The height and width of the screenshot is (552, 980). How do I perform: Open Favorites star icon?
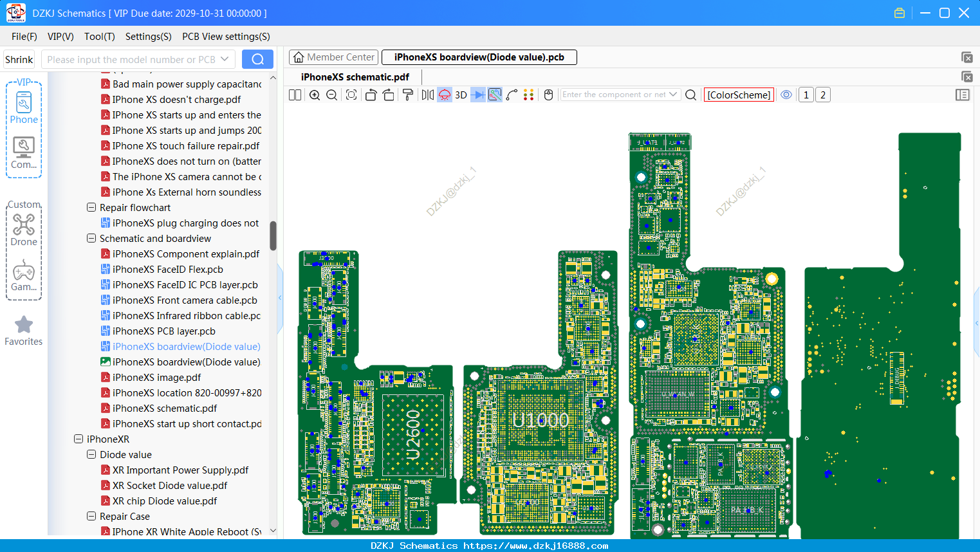24,331
